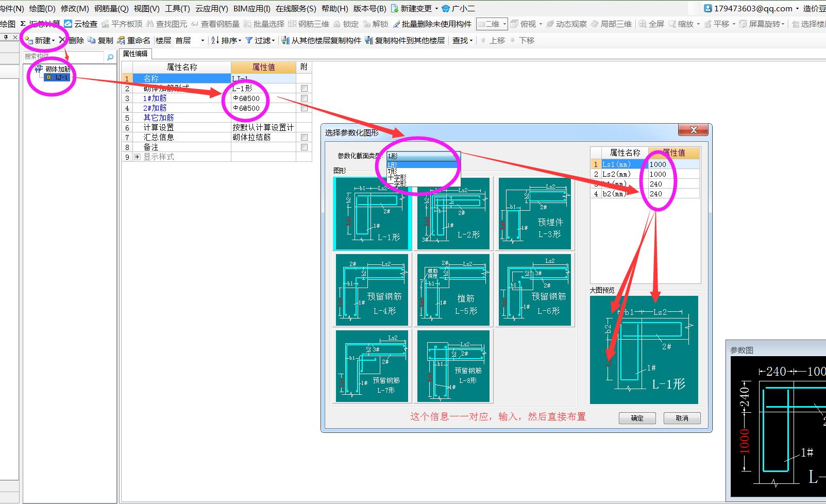The width and height of the screenshot is (826, 504).
Task: Toggle the 附 checkbox for 汇总信息 row
Action: [x=304, y=137]
